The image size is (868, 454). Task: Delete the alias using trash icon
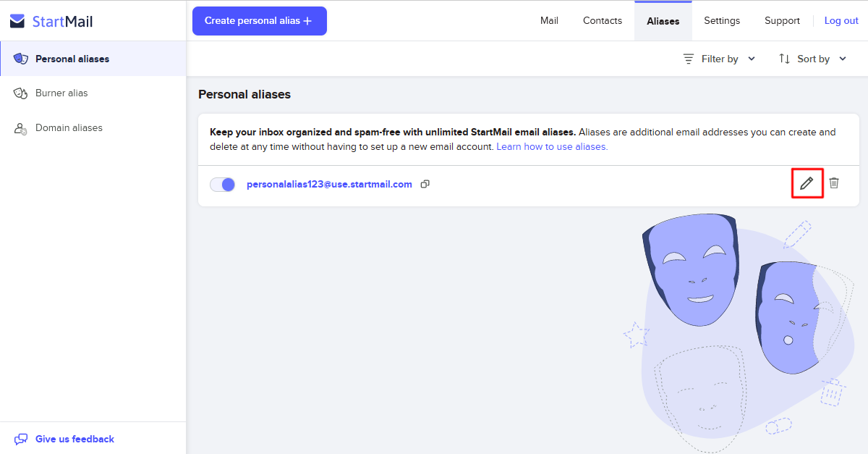click(834, 183)
